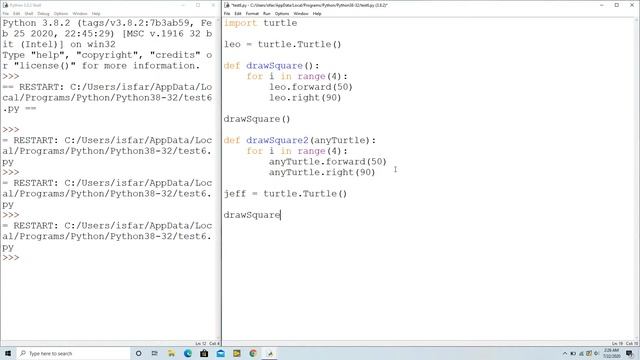Click the last 'drawSquare' line being typed
Image resolution: width=640 pixels, height=360 pixels.
pyautogui.click(x=252, y=215)
